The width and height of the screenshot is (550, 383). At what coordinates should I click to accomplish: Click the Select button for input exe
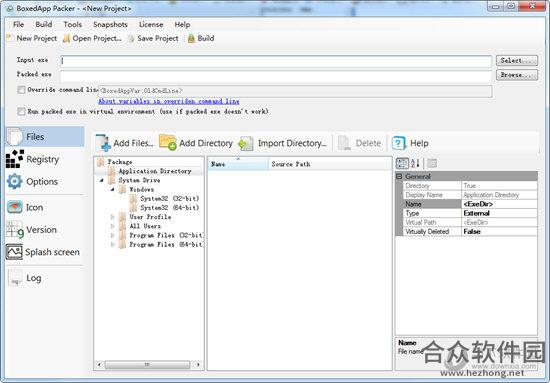(x=517, y=60)
